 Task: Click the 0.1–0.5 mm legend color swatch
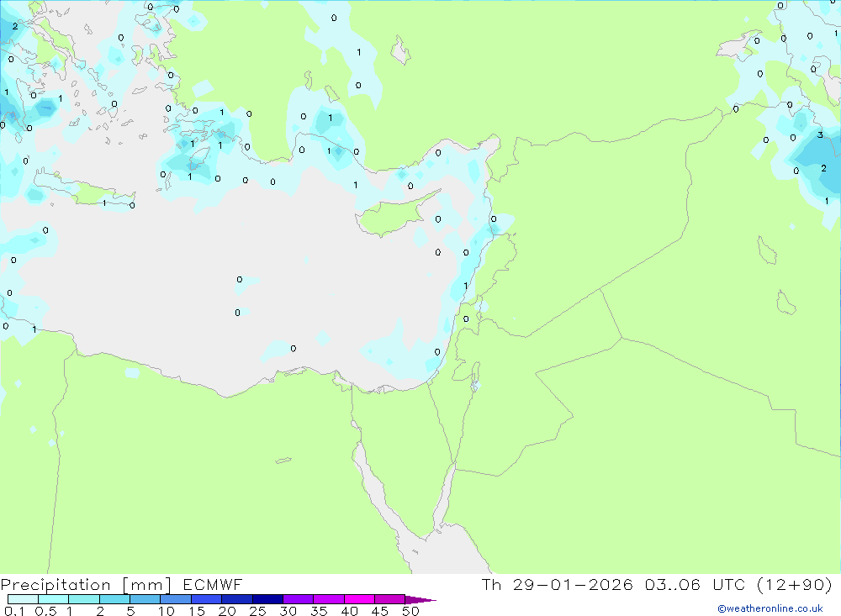(23, 599)
